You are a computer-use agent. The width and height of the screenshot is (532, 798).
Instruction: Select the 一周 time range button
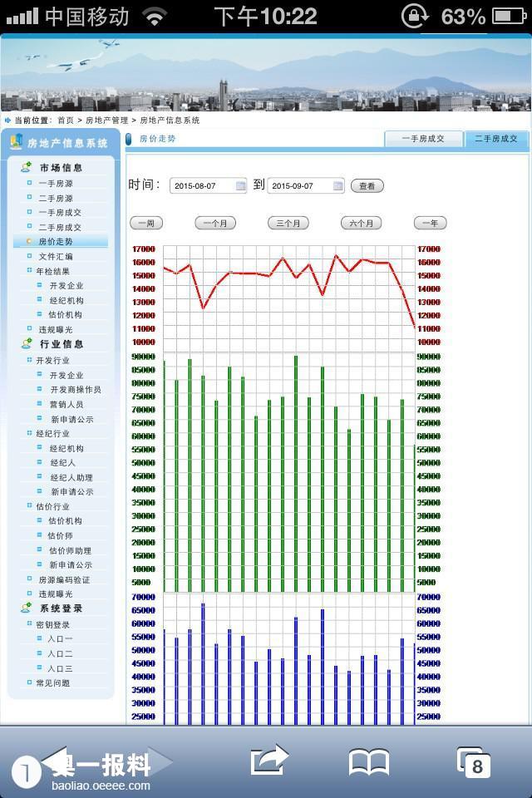pyautogui.click(x=146, y=223)
